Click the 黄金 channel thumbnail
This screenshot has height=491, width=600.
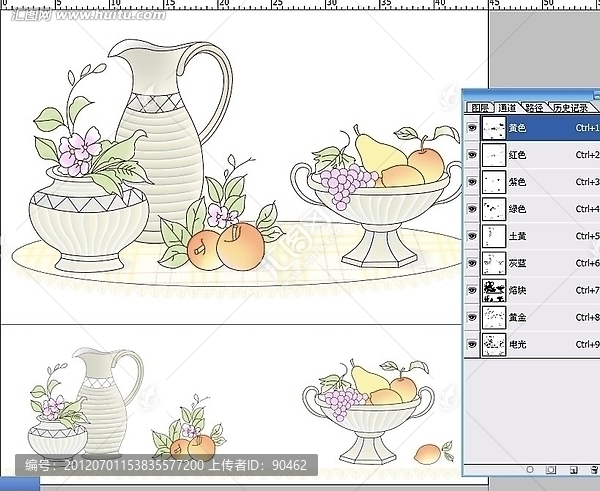494,318
